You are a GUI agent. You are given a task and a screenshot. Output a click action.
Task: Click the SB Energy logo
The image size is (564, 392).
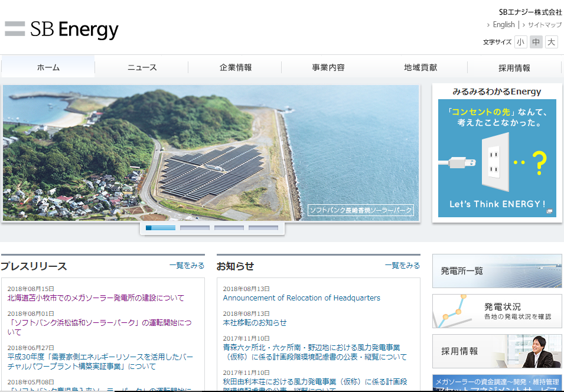(61, 30)
